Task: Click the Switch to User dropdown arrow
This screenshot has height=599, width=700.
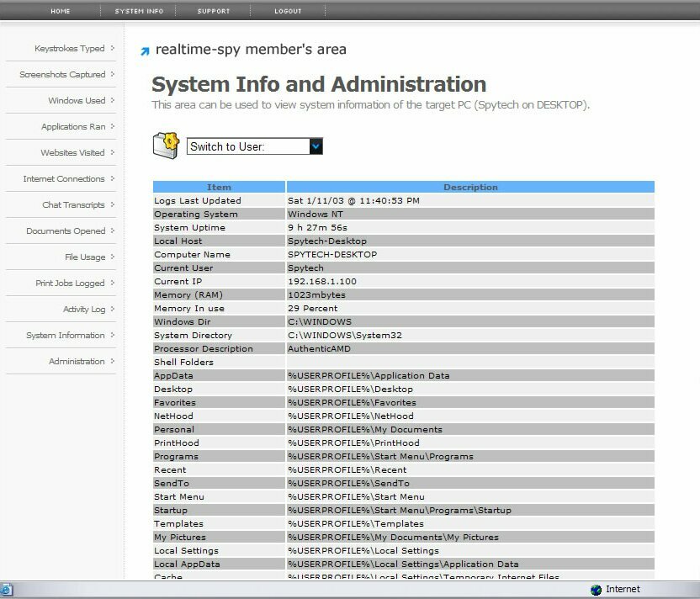Action: 316,146
